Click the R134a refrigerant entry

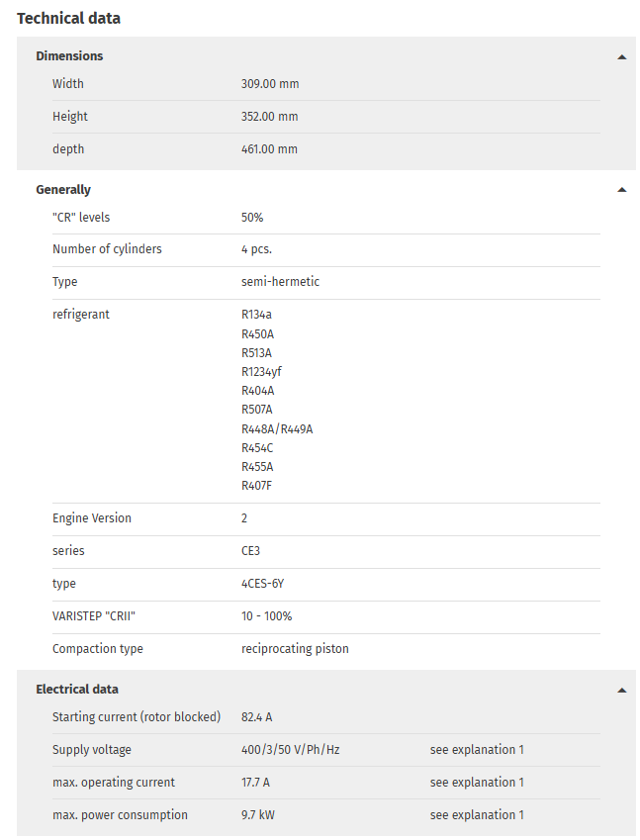[x=256, y=315]
